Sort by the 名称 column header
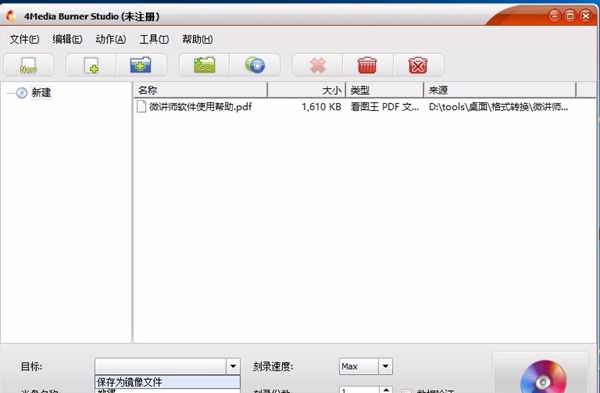 pos(200,90)
